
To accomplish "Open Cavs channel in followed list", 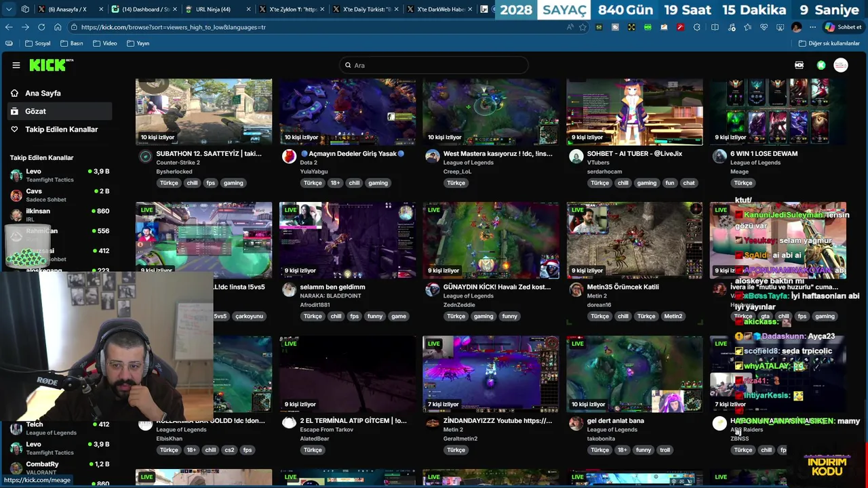I will (60, 195).
